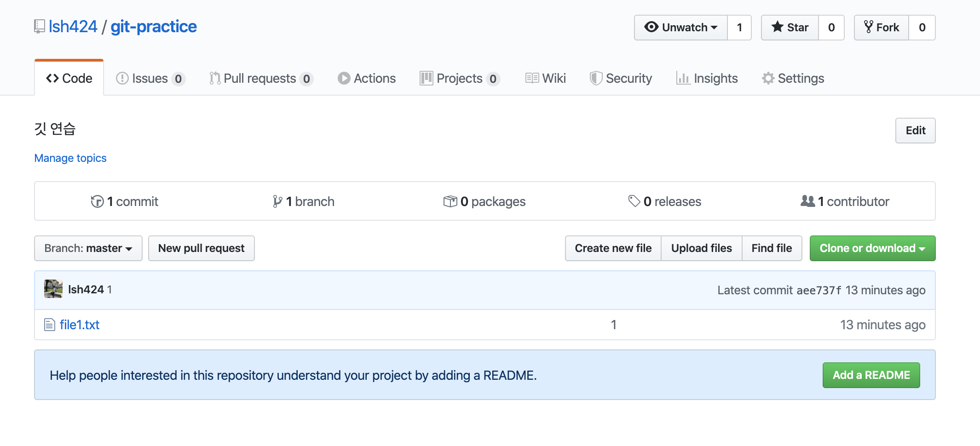
Task: Fork the repository
Action: click(x=882, y=28)
